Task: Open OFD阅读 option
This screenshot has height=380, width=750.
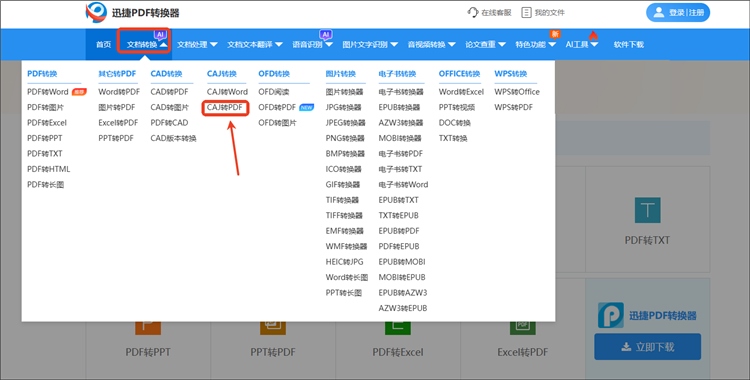Action: tap(274, 92)
